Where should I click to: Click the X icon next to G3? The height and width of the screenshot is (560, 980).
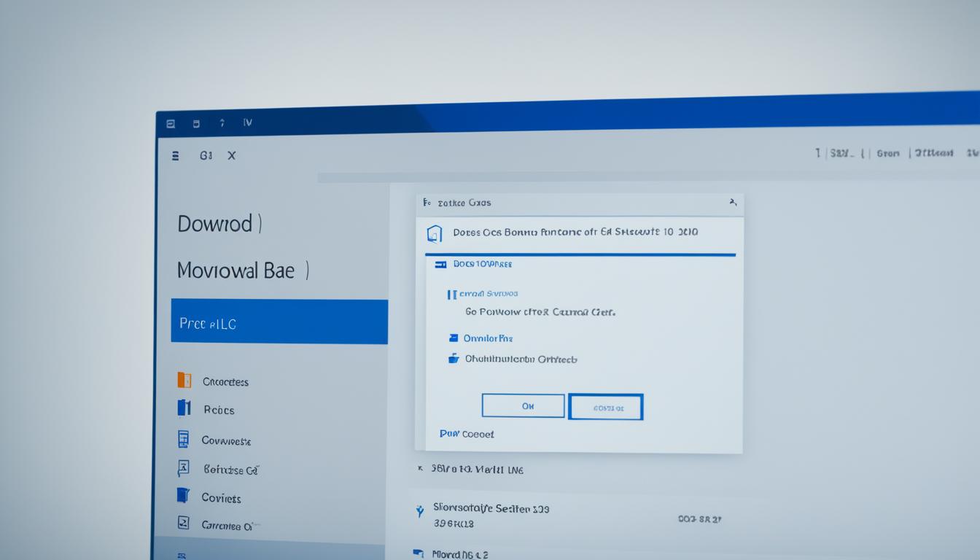pos(232,155)
